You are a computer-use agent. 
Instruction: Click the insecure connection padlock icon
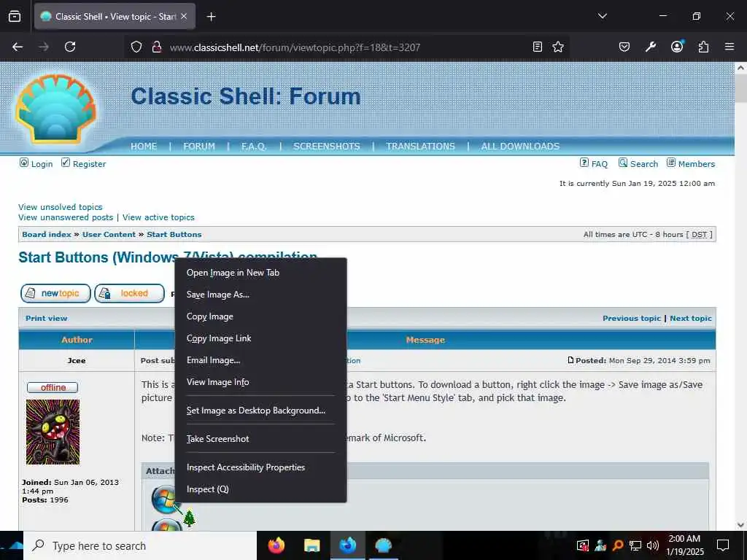pyautogui.click(x=156, y=47)
